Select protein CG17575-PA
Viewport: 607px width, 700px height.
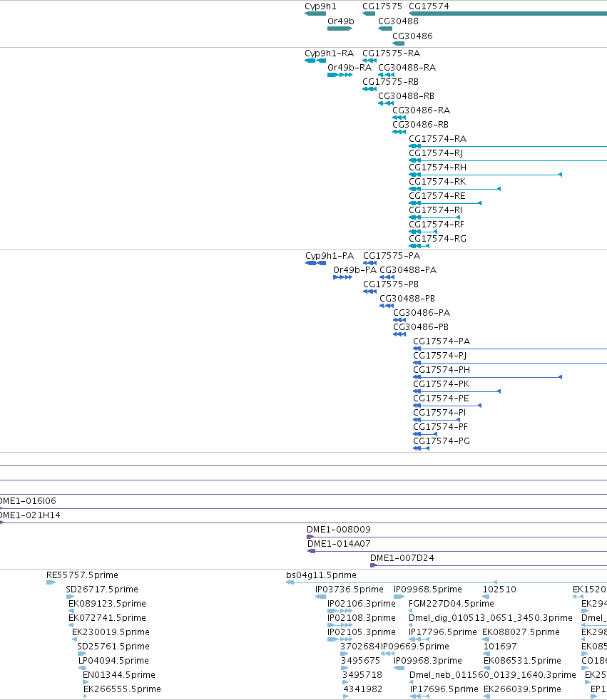click(392, 256)
